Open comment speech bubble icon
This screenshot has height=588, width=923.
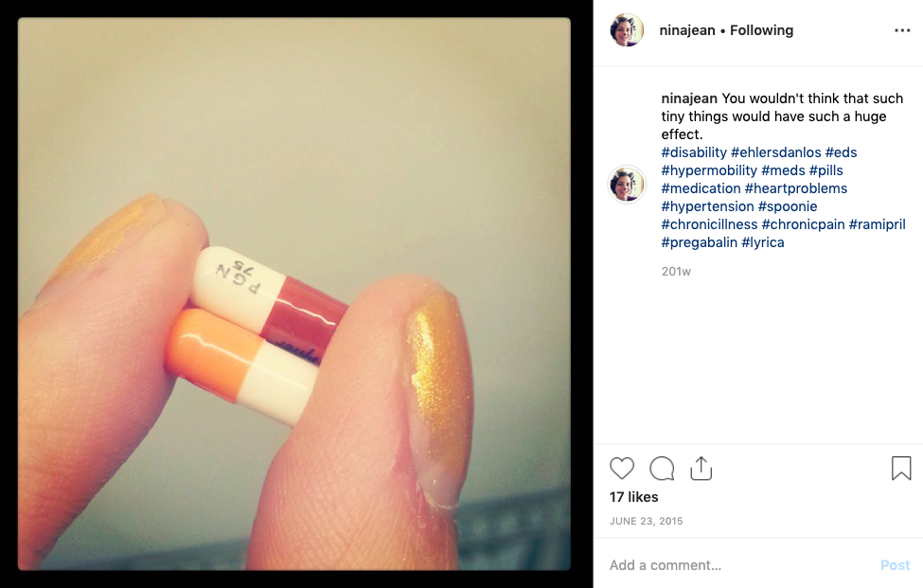point(662,469)
